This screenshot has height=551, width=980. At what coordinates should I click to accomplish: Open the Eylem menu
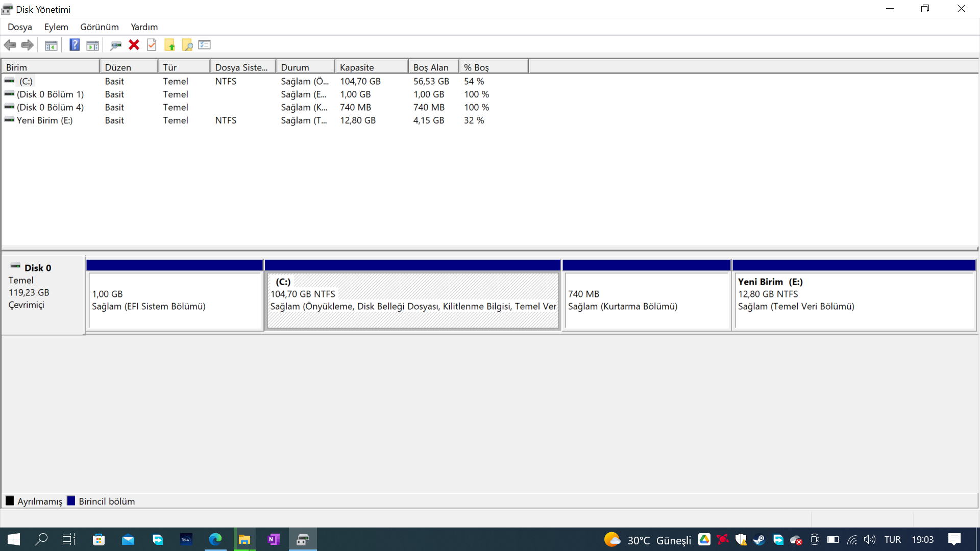tap(56, 27)
